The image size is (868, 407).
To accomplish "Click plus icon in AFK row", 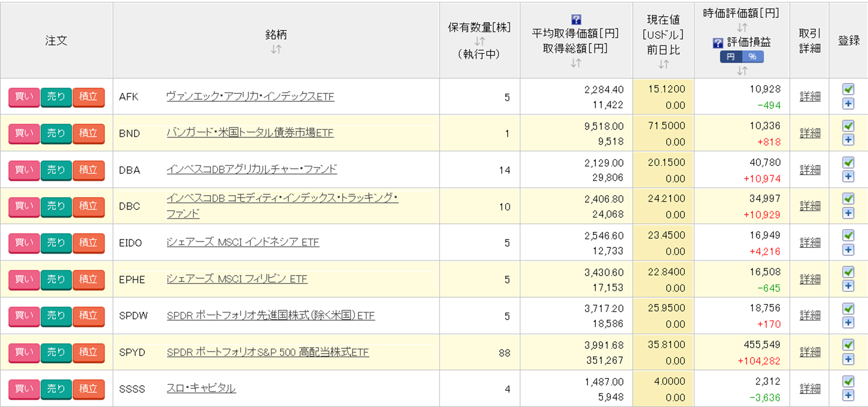I will [848, 104].
